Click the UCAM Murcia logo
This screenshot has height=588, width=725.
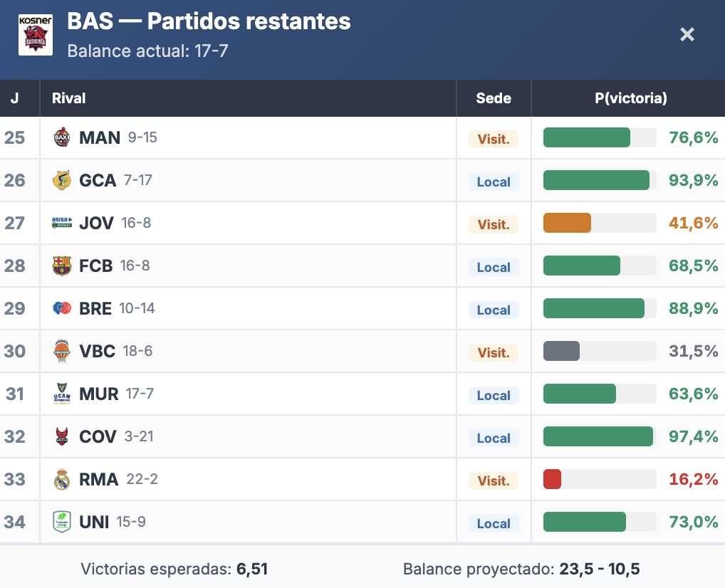tap(62, 394)
